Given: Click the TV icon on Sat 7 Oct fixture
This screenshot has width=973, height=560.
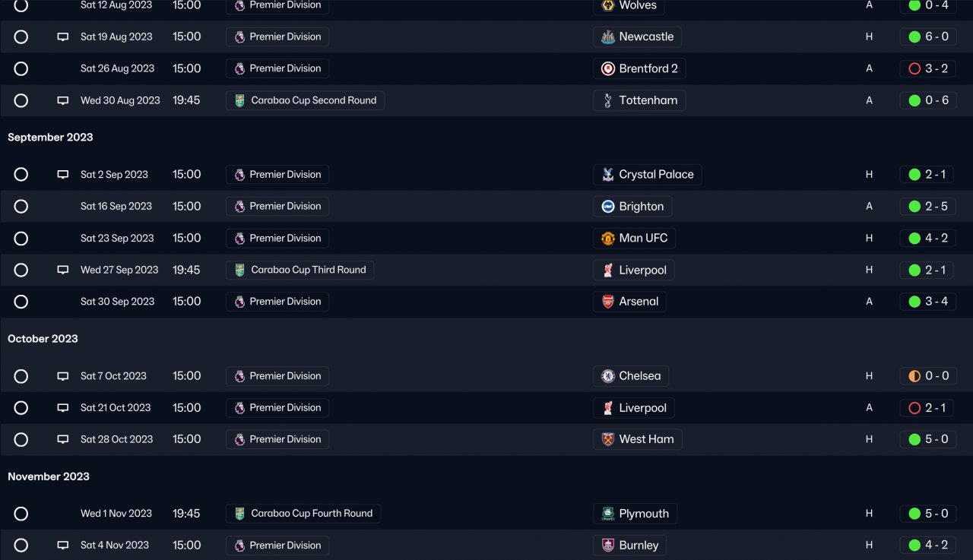Looking at the screenshot, I should tap(63, 376).
